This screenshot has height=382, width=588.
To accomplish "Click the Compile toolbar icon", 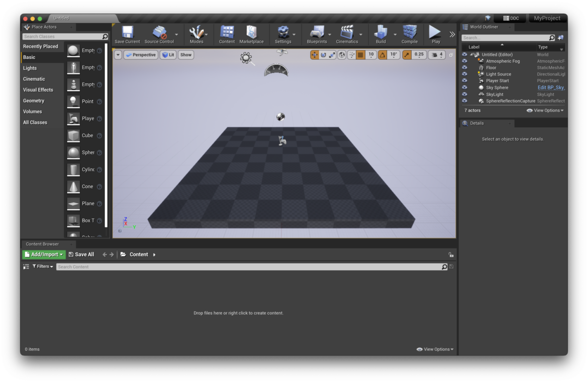I will [x=410, y=34].
